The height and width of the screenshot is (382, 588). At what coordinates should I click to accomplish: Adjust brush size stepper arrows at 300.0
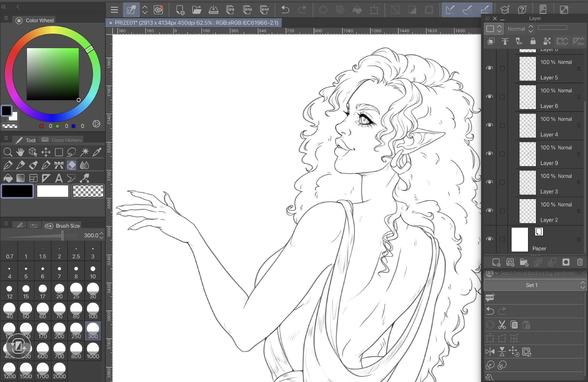(x=101, y=235)
